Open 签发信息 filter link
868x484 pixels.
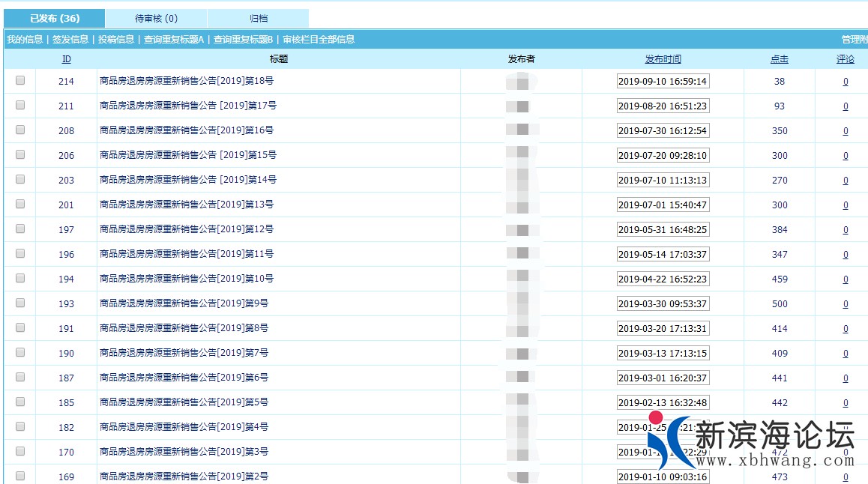70,40
